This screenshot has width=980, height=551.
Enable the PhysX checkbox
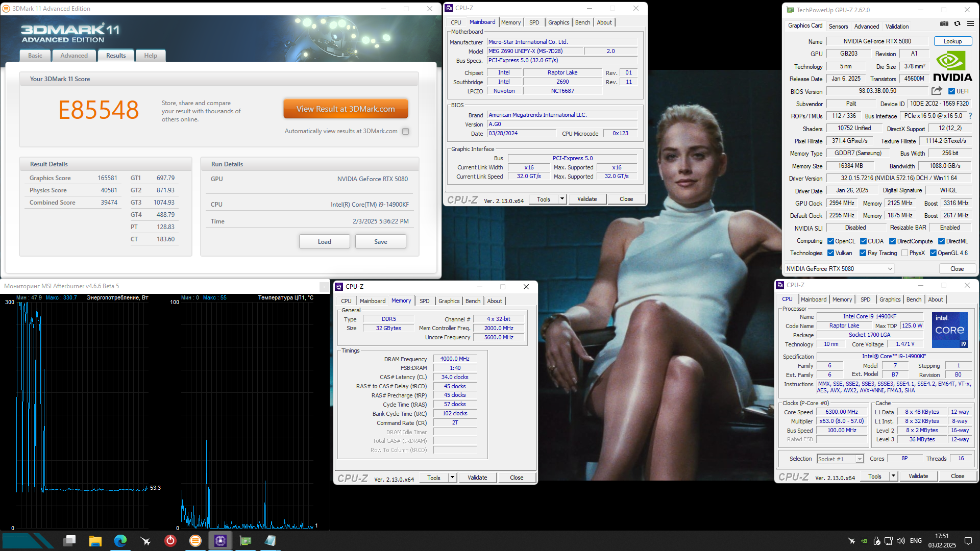pos(904,253)
